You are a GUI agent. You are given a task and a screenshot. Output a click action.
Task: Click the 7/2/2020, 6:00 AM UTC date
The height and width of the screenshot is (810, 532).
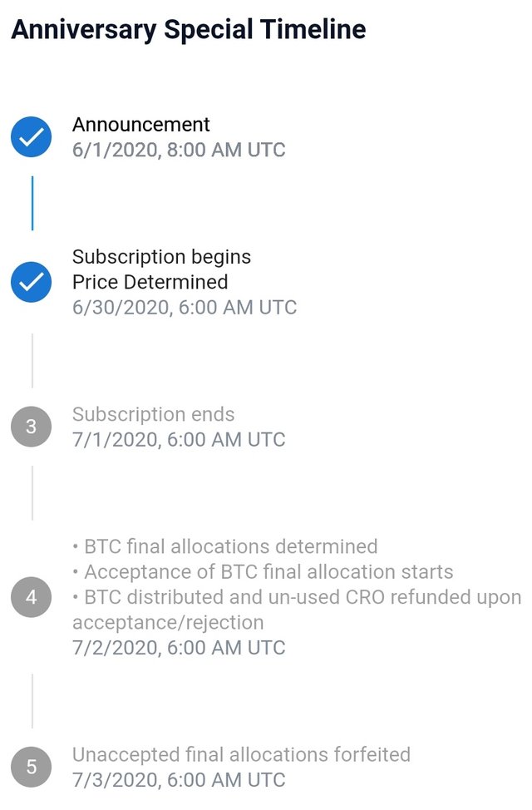pyautogui.click(x=179, y=648)
